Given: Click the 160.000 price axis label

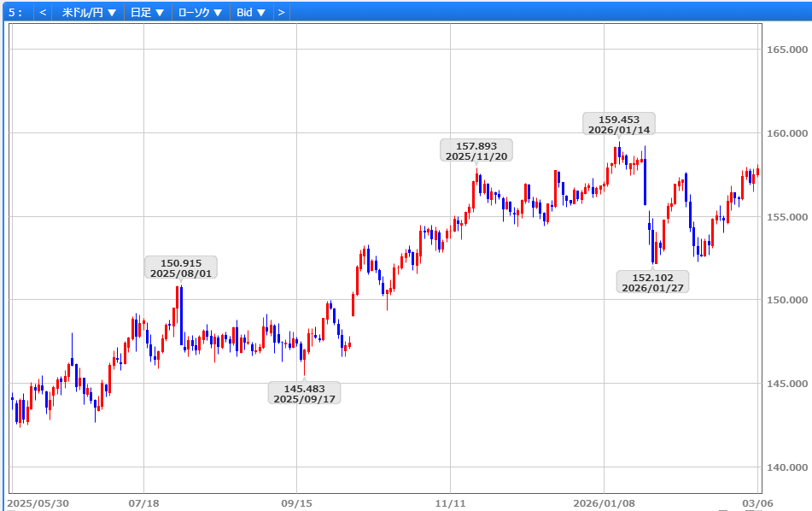Looking at the screenshot, I should (786, 133).
